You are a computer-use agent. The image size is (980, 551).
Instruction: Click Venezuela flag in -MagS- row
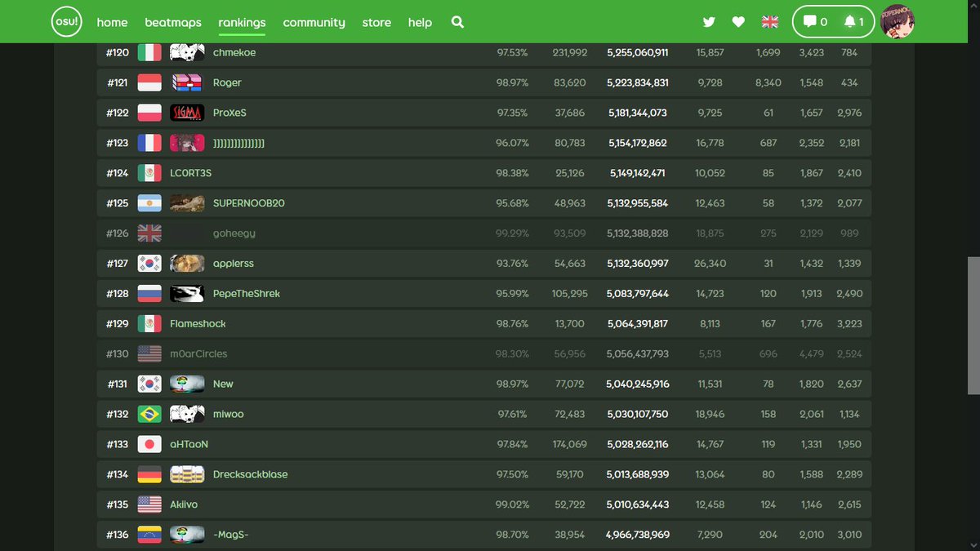pyautogui.click(x=149, y=535)
